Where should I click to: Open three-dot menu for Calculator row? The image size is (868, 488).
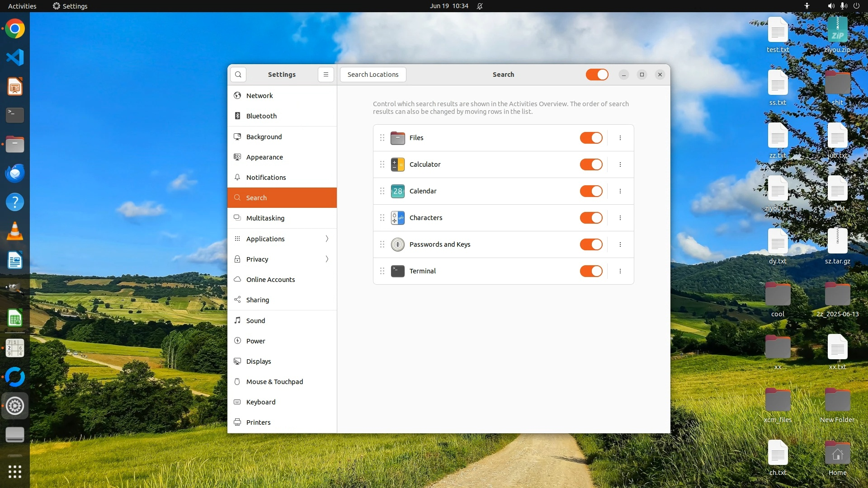coord(620,164)
